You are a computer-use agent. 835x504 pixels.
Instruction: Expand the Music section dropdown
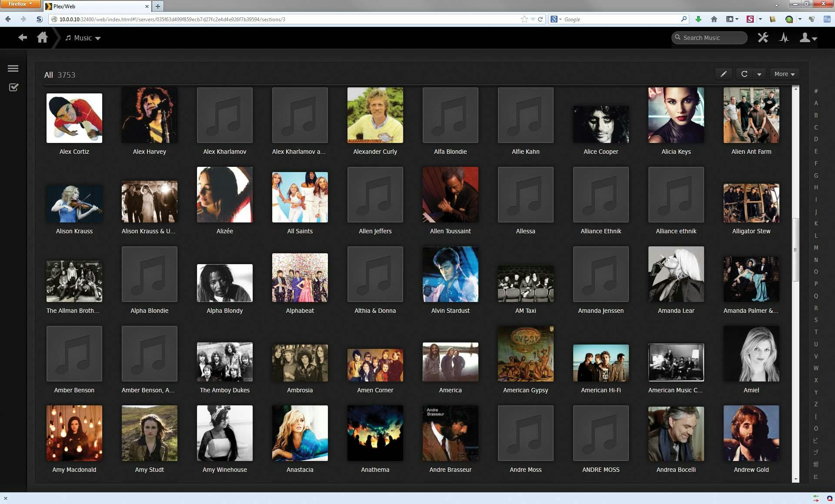83,38
